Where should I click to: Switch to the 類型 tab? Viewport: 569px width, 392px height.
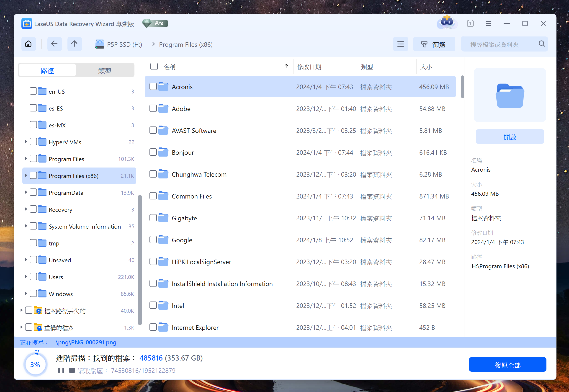pos(105,70)
